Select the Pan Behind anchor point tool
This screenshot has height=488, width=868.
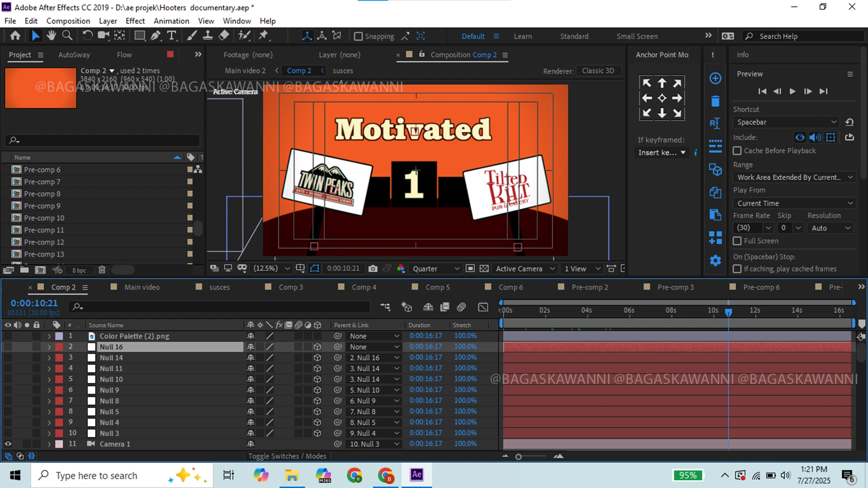click(119, 36)
